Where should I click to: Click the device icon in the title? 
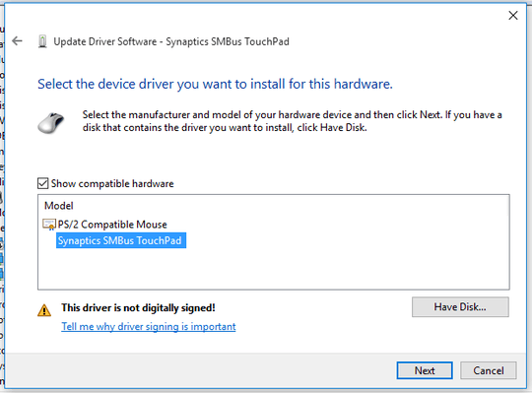(x=42, y=41)
